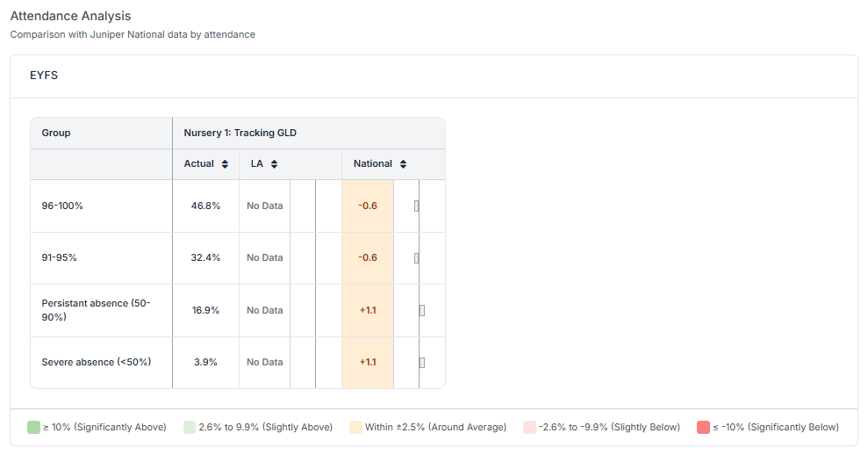Click the Severe absence row bar marker
This screenshot has width=868, height=455.
click(x=422, y=362)
